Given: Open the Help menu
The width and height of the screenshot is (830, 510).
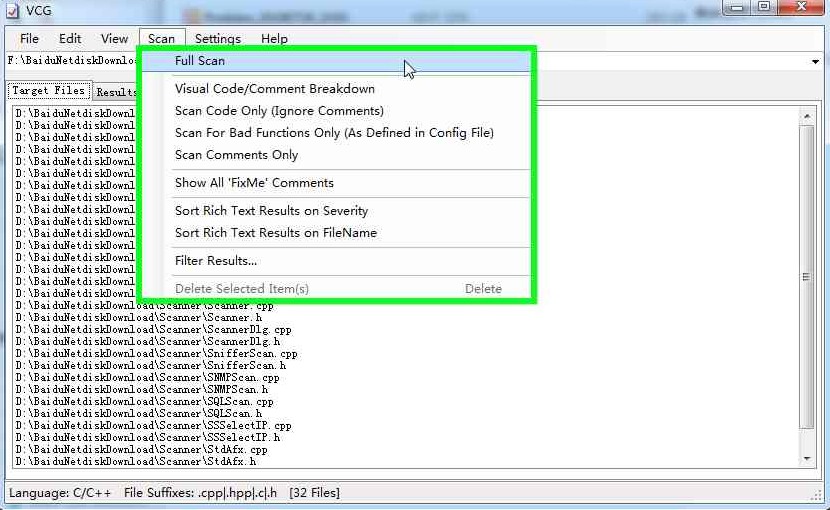Looking at the screenshot, I should [x=274, y=39].
